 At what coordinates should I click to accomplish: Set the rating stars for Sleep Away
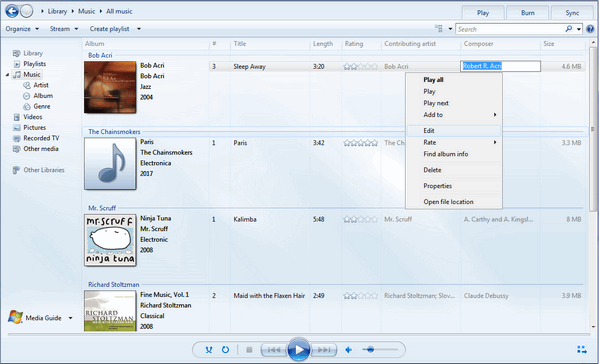point(360,67)
